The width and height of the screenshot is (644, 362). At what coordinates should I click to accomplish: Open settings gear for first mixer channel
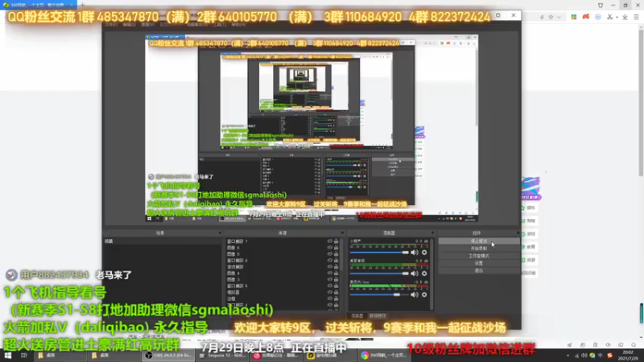click(x=424, y=253)
